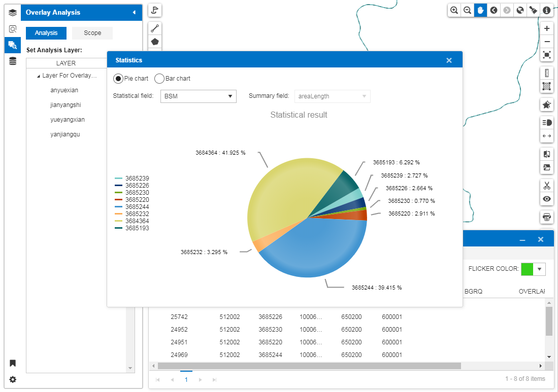Click the LAYER column header
Screen dimensions: 558x392
pyautogui.click(x=66, y=63)
